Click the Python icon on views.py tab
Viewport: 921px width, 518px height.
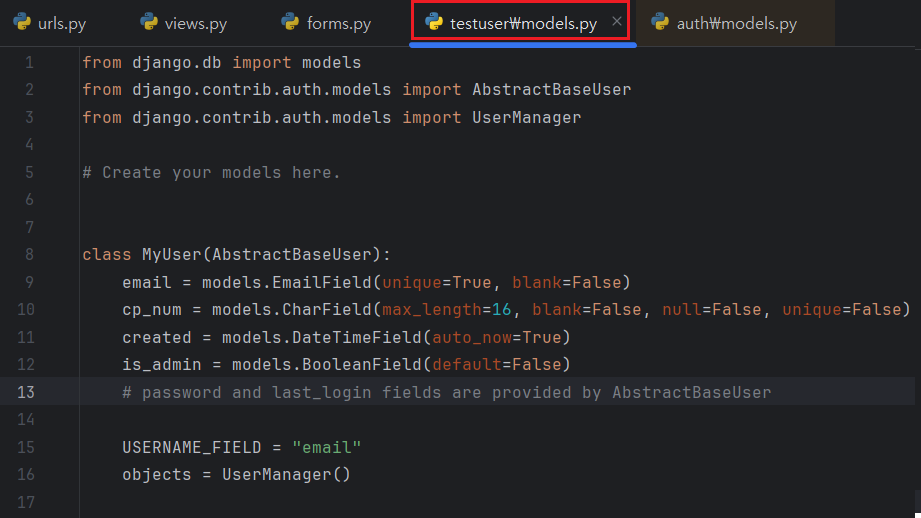click(149, 22)
